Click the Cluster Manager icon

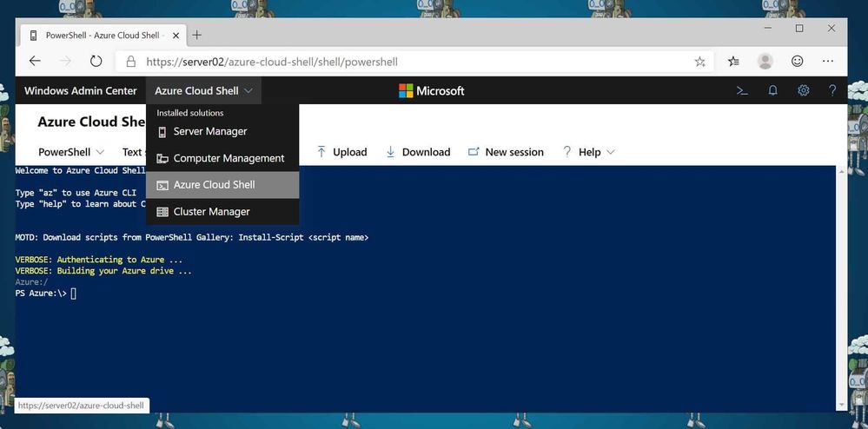[162, 211]
